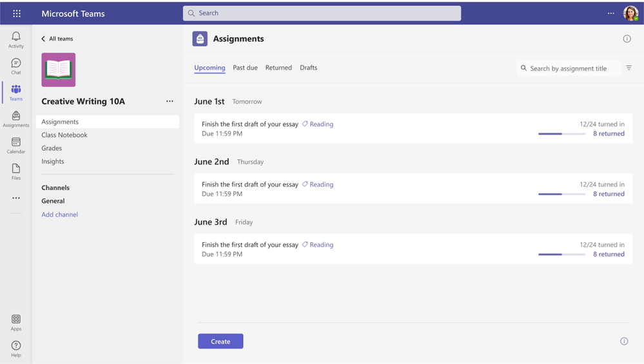Switch to Past due tab
Screen dimensions: 644x364
(x=245, y=68)
